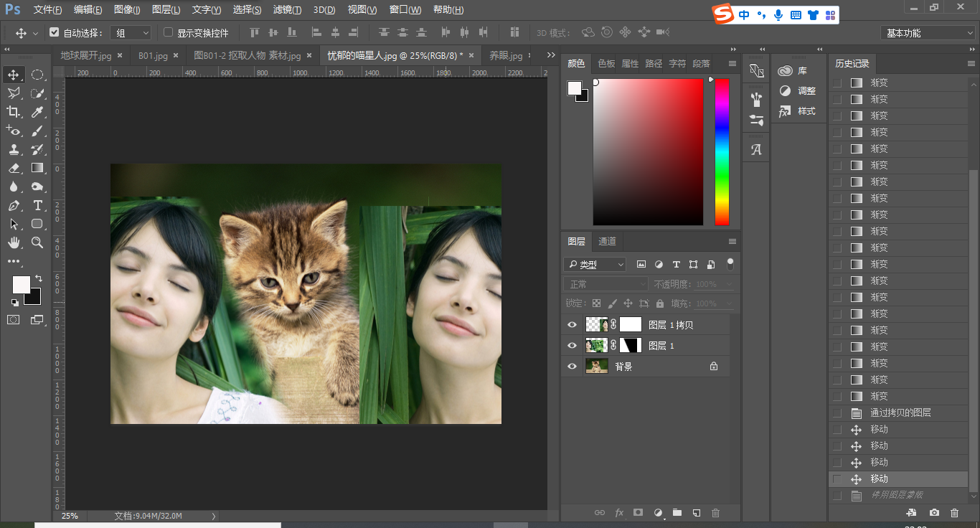Screen dimensions: 980x528
Task: Select the 图层 1 layer name
Action: pyautogui.click(x=661, y=346)
